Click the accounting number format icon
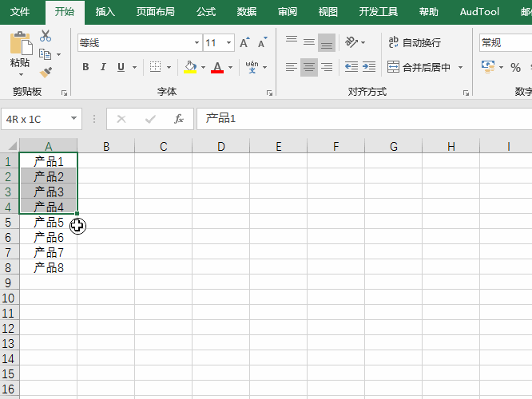Screen dimensions: 532x399 point(488,67)
